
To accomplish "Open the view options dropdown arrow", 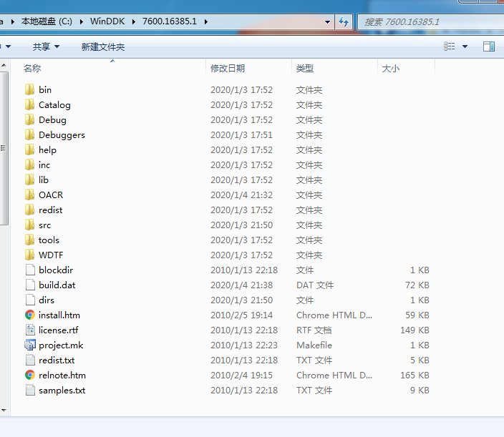I will [x=465, y=47].
